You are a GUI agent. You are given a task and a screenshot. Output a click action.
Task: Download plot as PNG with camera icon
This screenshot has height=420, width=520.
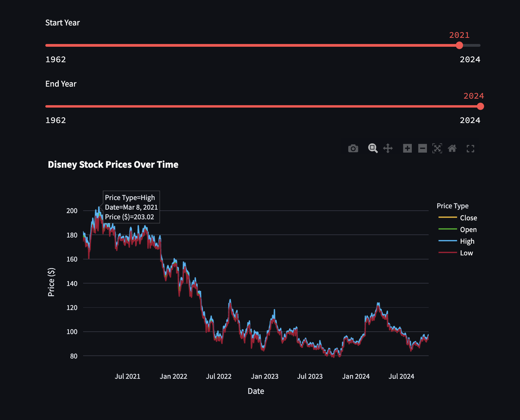[x=353, y=148]
